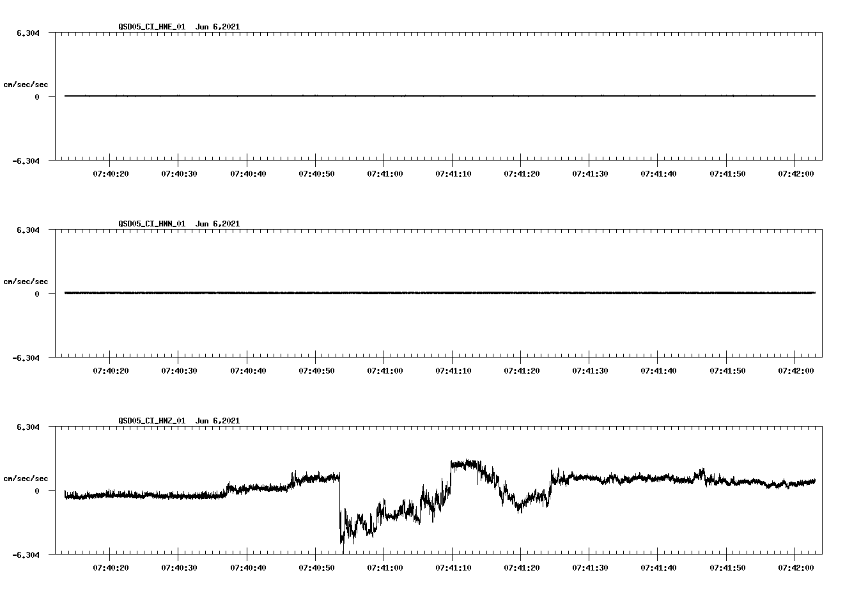Click the QSD05_CI_HNE_01 channel title
This screenshot has height=591, width=868.
click(152, 27)
